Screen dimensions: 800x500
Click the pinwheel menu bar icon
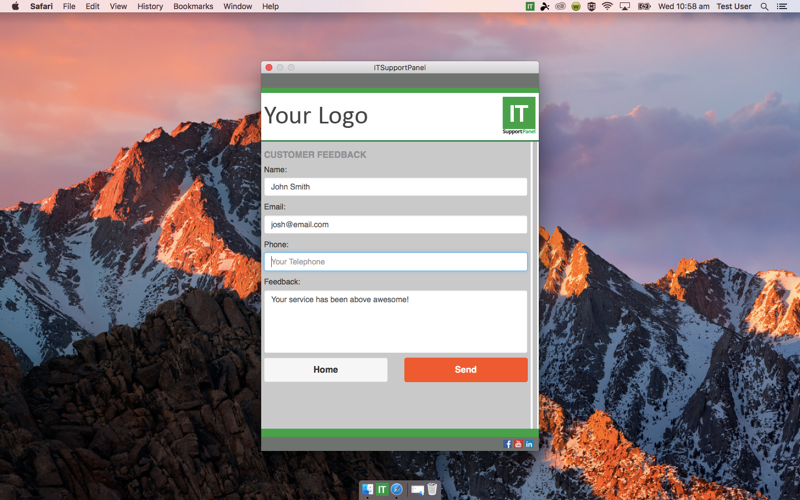pos(545,6)
